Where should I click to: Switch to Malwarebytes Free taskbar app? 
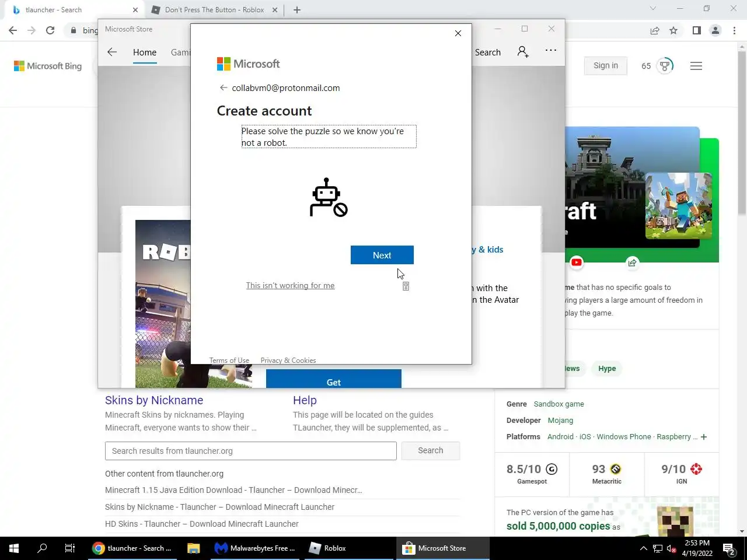255,548
